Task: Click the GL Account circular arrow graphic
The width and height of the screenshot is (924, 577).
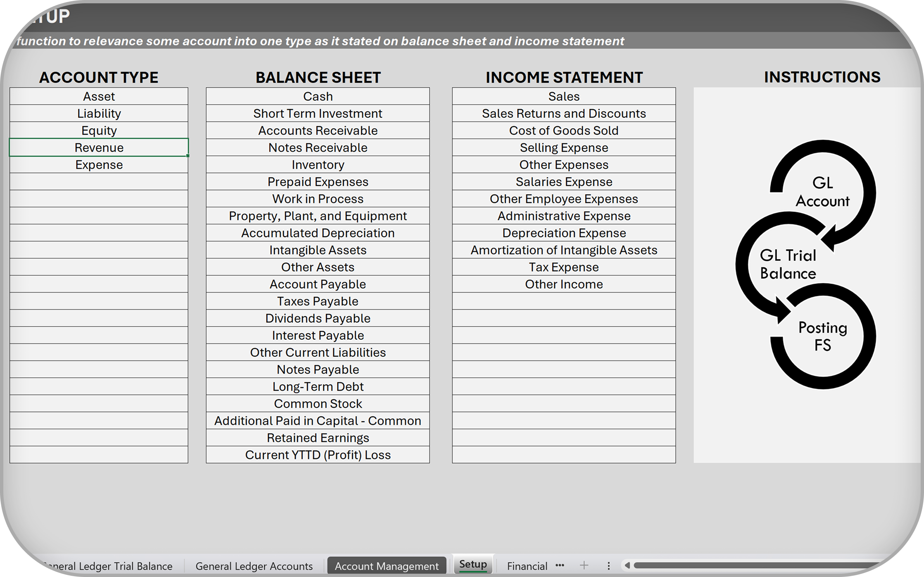Action: pyautogui.click(x=822, y=192)
